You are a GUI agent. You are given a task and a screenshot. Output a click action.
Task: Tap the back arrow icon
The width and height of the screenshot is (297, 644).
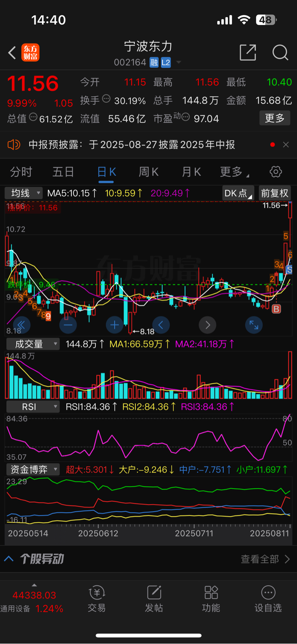[12, 53]
